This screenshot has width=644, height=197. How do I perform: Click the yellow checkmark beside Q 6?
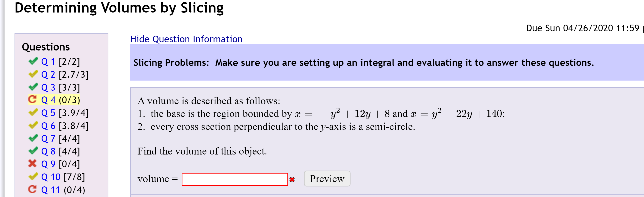(x=33, y=125)
